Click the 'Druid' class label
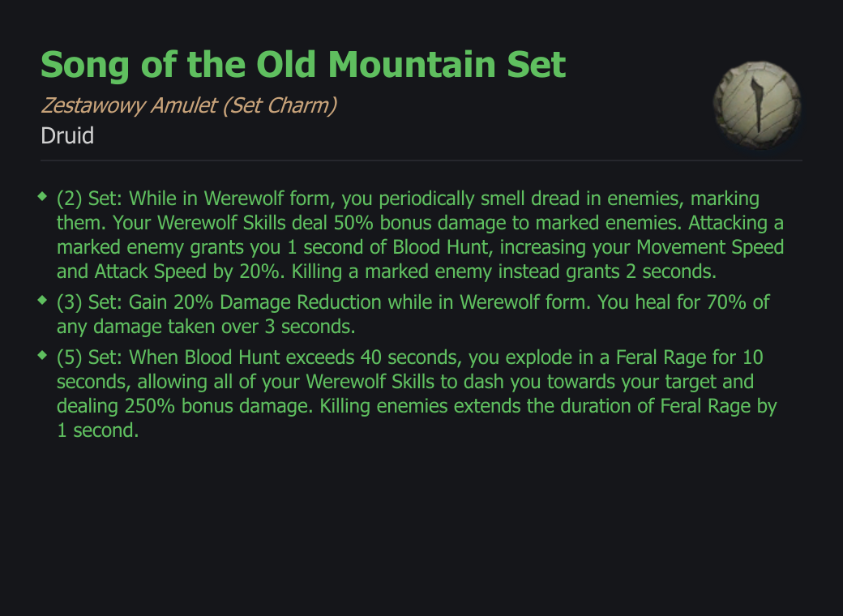Viewport: 843px width, 616px height. point(67,135)
